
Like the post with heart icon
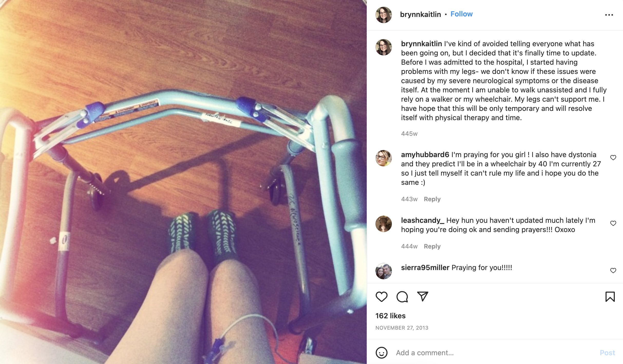(x=381, y=297)
